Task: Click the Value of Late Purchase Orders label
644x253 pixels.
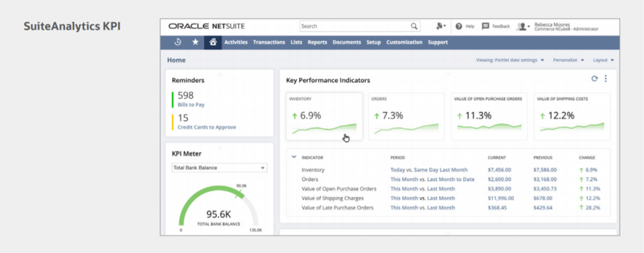Action: [338, 208]
